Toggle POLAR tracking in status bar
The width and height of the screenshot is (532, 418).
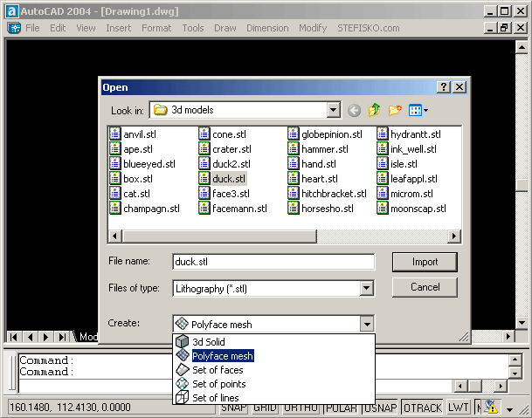[x=342, y=408]
